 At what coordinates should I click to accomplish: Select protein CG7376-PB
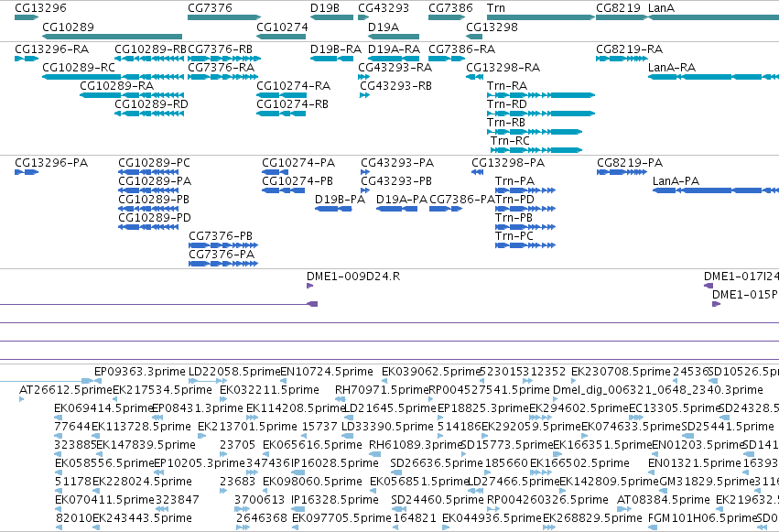tap(221, 236)
